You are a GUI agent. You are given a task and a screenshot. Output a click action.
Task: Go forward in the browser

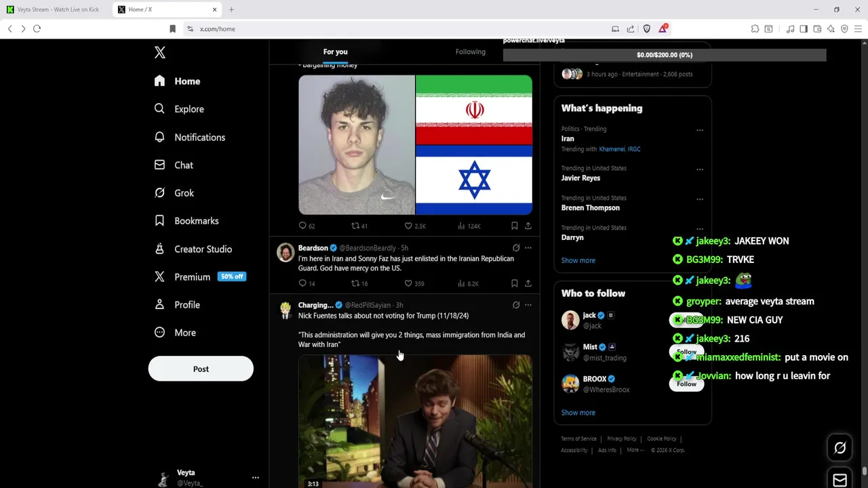point(23,28)
